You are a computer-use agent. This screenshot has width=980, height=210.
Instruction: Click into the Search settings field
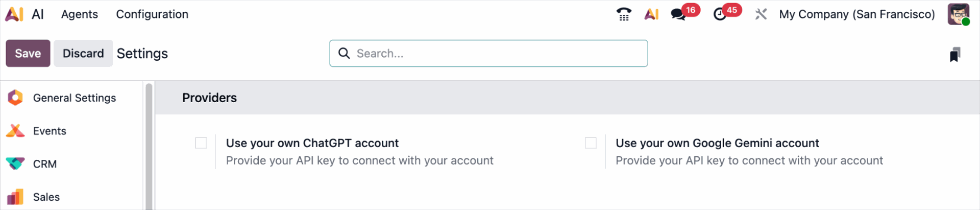click(x=495, y=54)
